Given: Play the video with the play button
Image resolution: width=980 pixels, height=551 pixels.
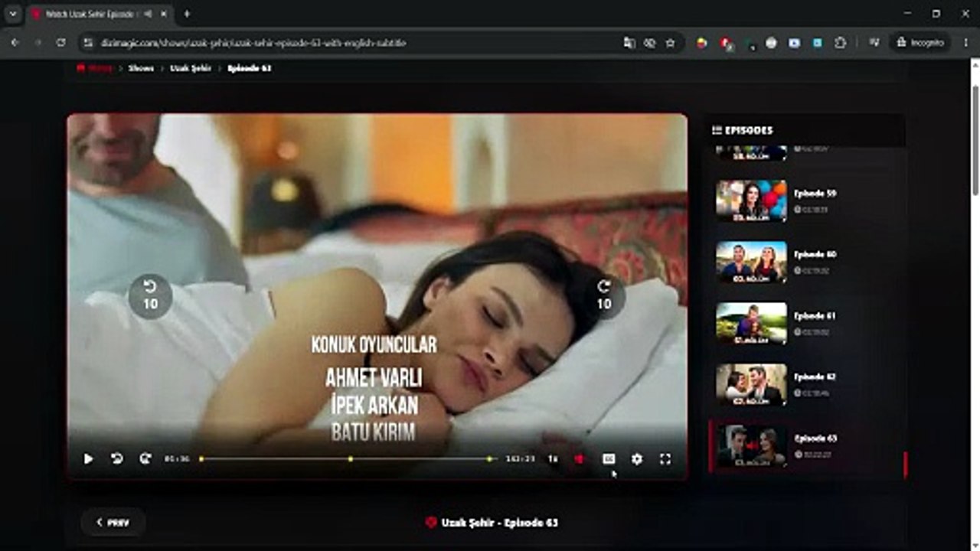Looking at the screenshot, I should [x=88, y=459].
